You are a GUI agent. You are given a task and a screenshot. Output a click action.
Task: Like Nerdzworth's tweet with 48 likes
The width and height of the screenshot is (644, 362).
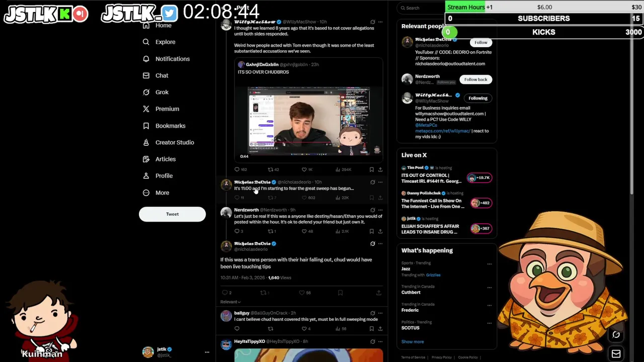(x=304, y=231)
